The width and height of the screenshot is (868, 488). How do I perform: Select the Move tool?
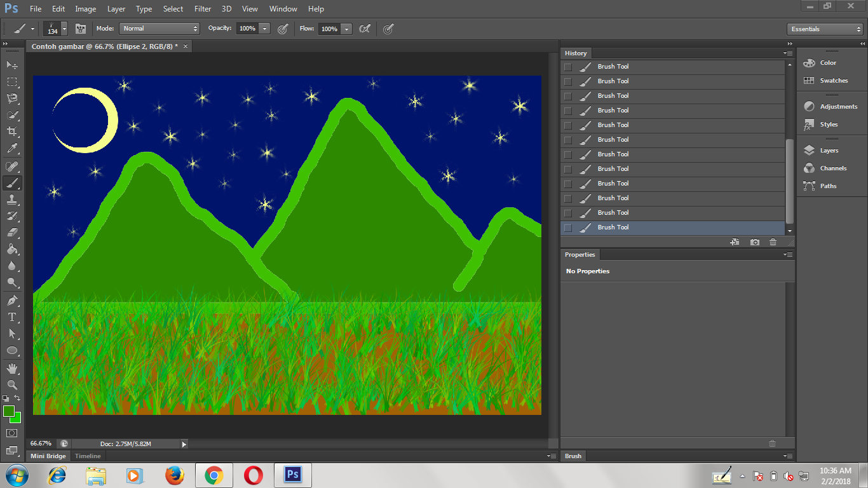pos(13,65)
